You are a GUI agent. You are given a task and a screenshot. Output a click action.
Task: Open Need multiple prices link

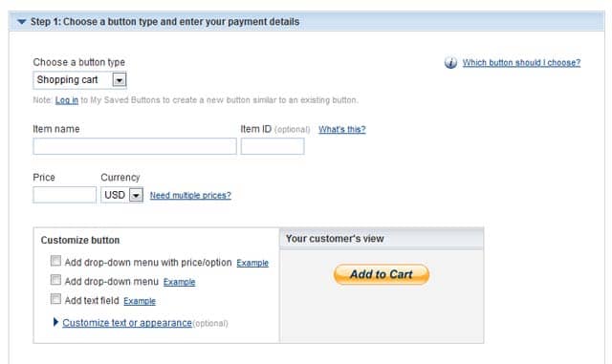click(190, 195)
